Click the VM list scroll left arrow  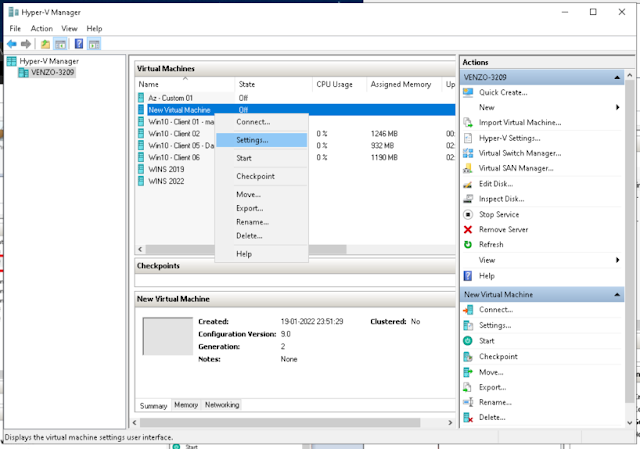click(x=140, y=249)
